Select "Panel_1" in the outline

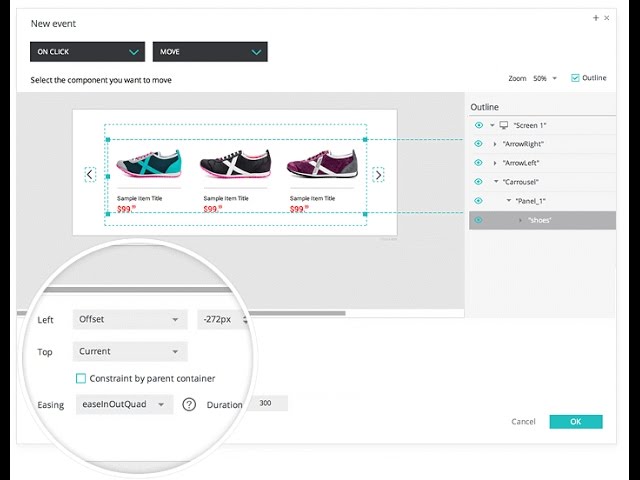pyautogui.click(x=530, y=201)
